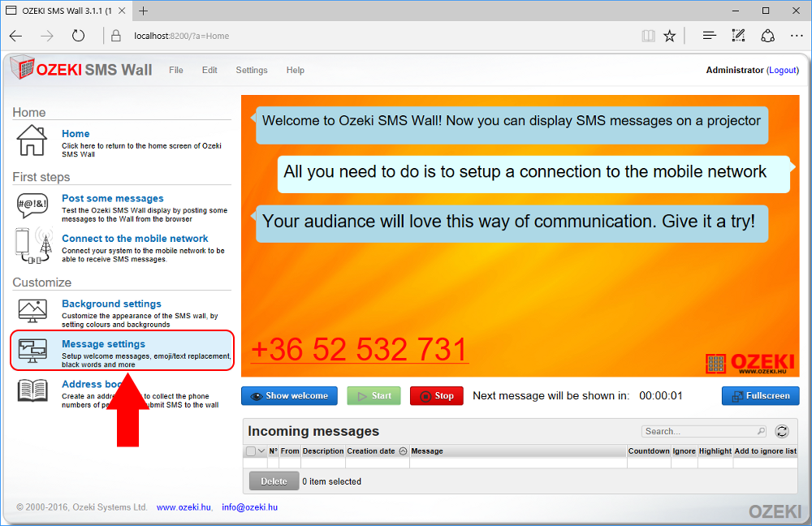812x526 pixels.
Task: Click the 'Welcome to Ozeki SMS Wall' message bubble
Action: click(512, 125)
